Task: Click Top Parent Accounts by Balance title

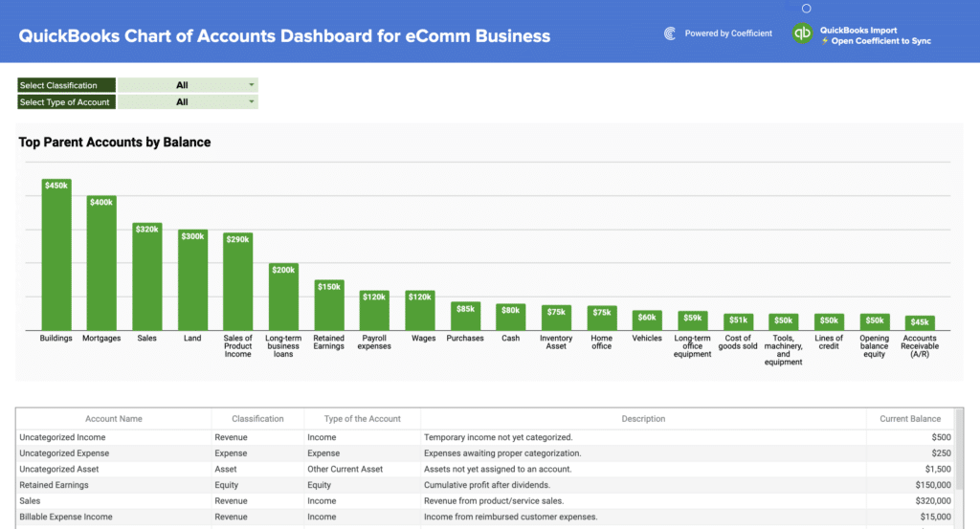Action: (115, 143)
